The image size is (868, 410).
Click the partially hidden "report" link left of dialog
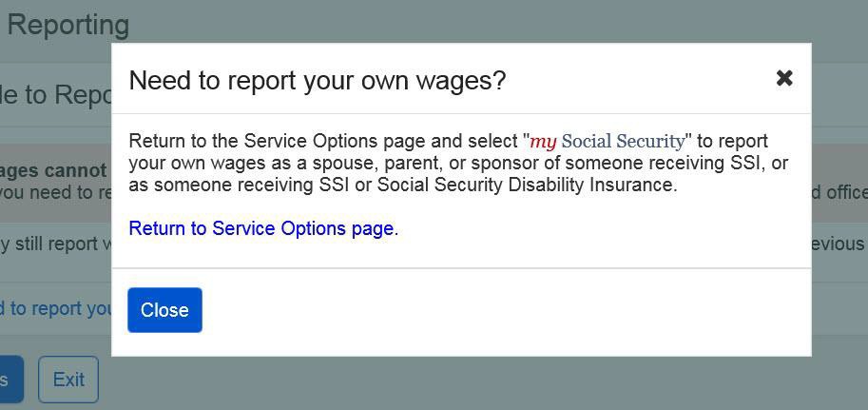click(x=55, y=308)
